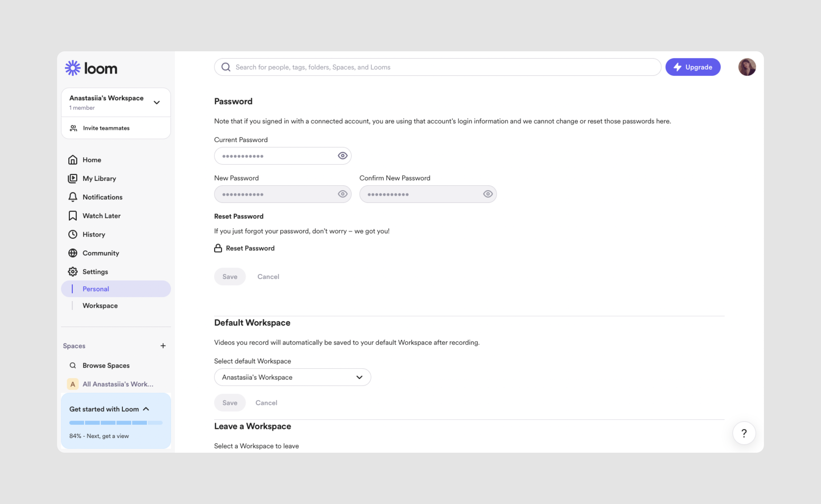Viewport: 821px width, 504px height.
Task: Show the Confirm New Password text
Action: [488, 194]
